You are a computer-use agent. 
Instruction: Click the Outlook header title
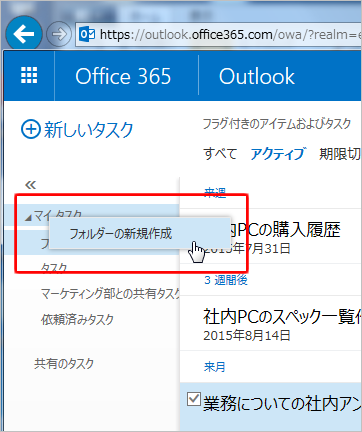(x=257, y=76)
